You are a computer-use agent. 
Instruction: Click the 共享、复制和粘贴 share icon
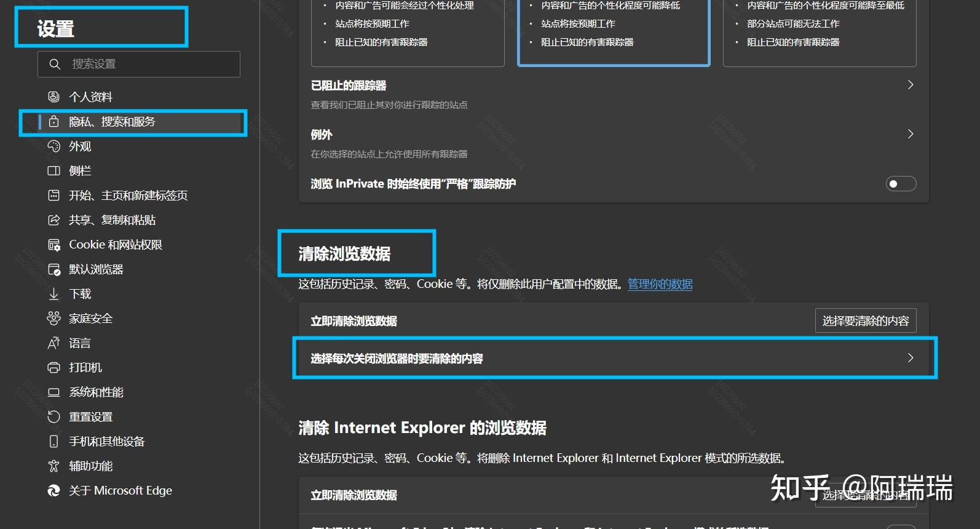[x=54, y=220]
